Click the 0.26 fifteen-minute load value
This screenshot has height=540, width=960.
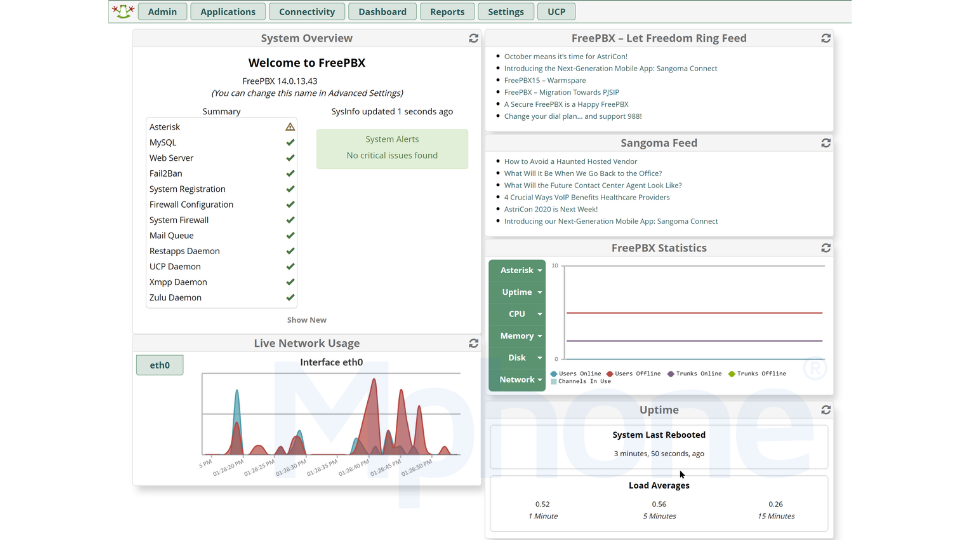tap(776, 504)
